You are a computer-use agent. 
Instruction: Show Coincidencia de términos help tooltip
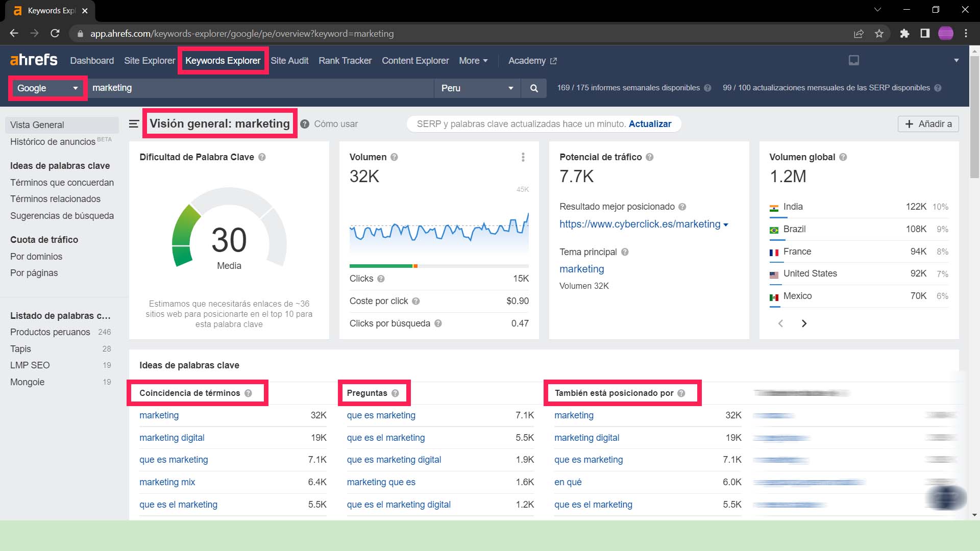(248, 393)
